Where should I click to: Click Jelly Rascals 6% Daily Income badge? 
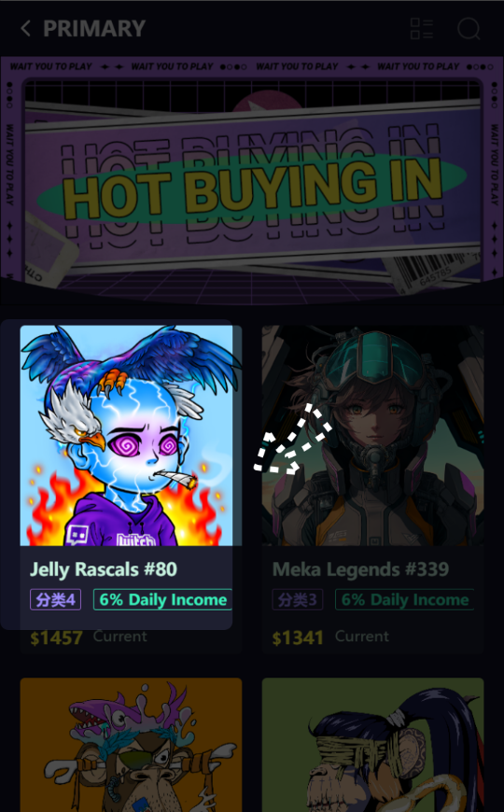162,600
